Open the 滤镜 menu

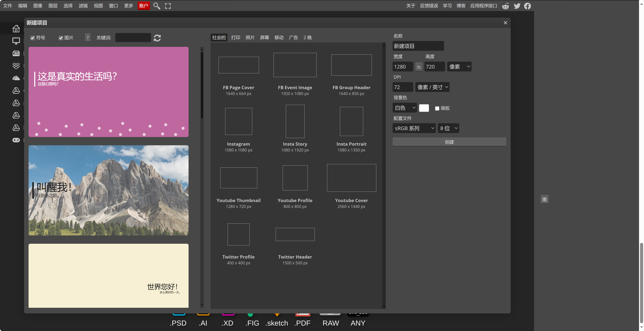pyautogui.click(x=83, y=6)
